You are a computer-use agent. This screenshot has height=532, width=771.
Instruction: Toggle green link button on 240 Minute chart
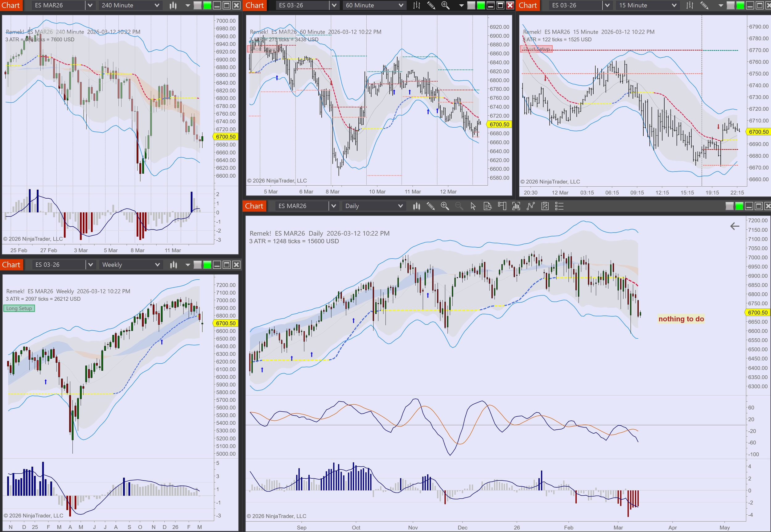coord(207,5)
